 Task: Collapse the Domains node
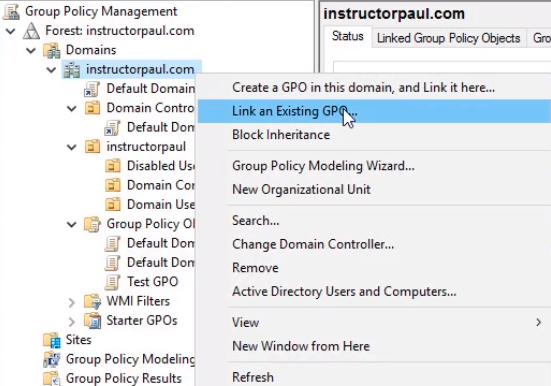click(31, 50)
